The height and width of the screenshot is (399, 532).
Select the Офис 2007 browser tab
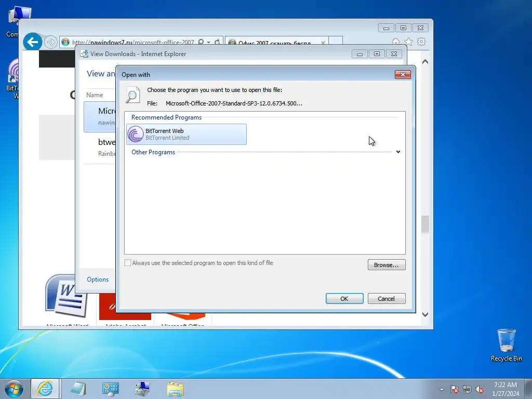pos(274,43)
